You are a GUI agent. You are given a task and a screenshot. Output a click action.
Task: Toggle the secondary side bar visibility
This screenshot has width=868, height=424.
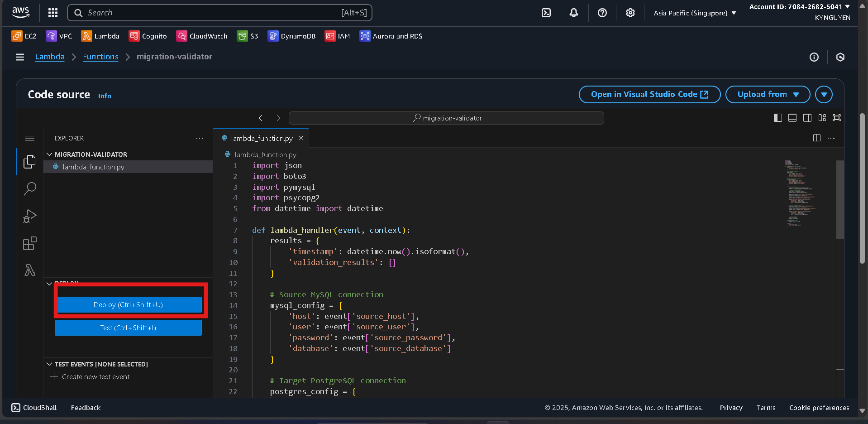pos(807,118)
